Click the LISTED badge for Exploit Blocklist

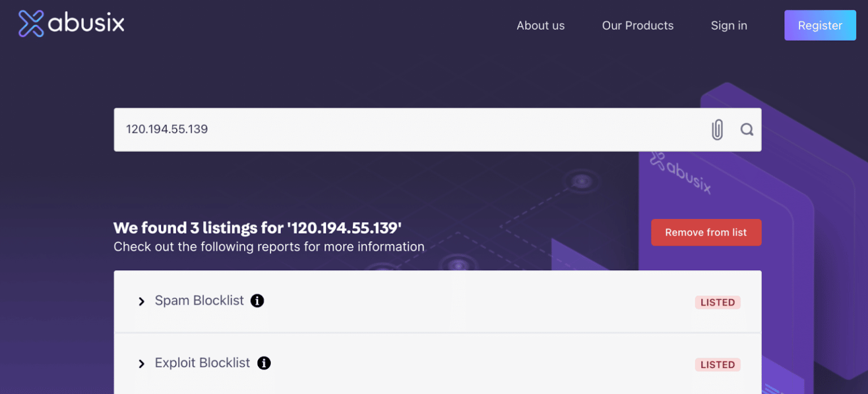pyautogui.click(x=717, y=365)
